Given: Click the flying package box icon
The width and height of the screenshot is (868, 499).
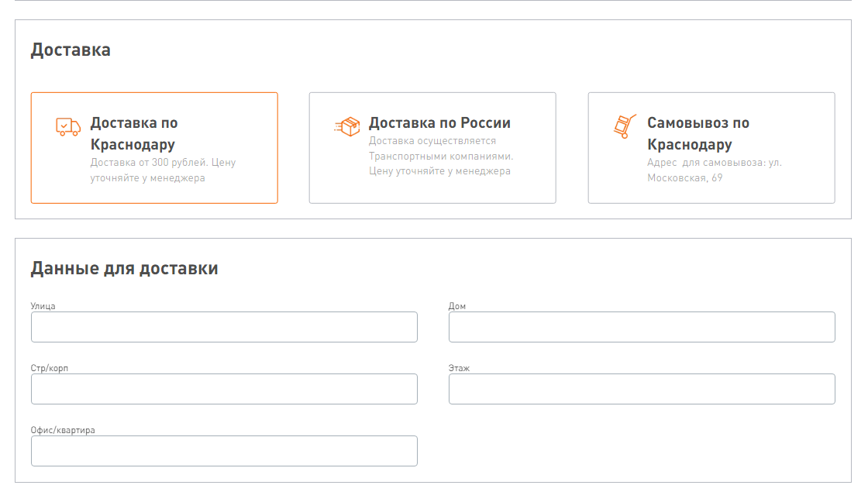Looking at the screenshot, I should click(x=347, y=126).
